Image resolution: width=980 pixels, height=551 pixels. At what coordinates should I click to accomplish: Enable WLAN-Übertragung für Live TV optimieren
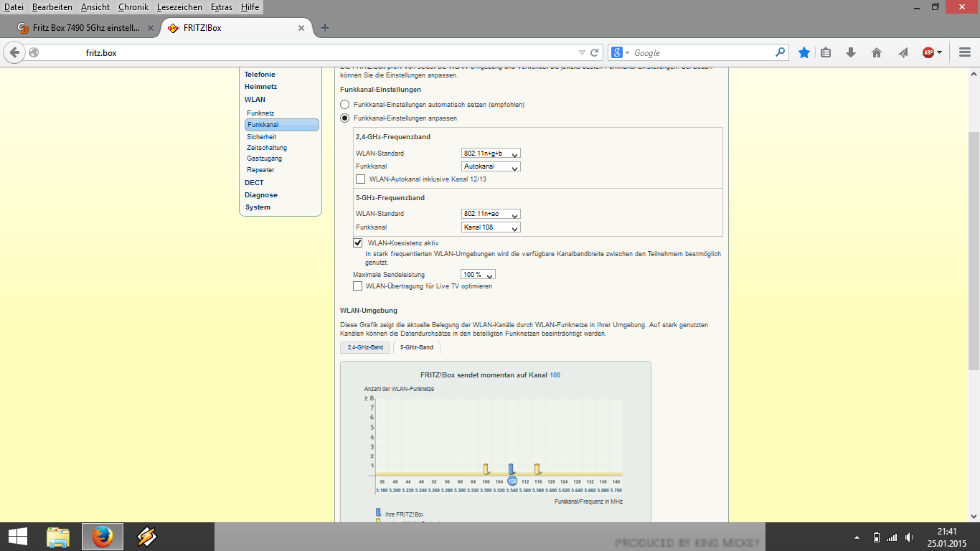358,286
